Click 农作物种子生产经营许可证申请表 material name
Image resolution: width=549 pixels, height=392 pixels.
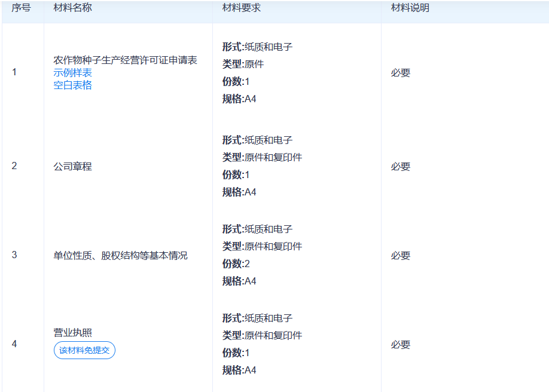click(125, 60)
